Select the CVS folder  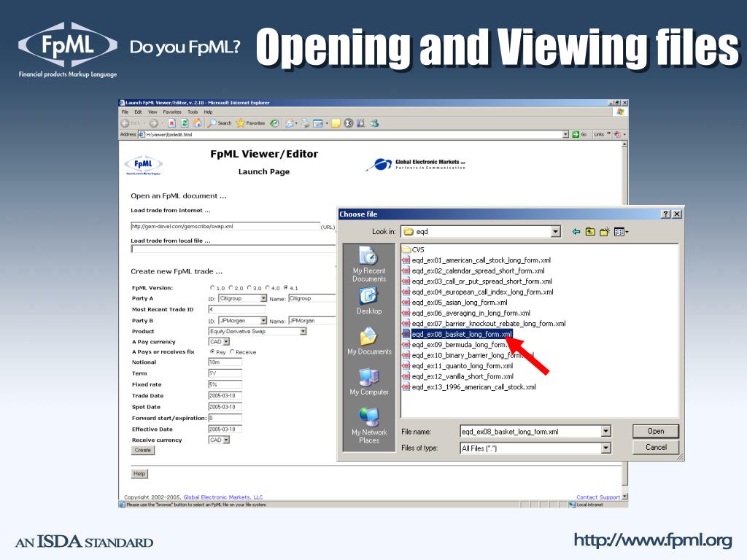pos(413,249)
